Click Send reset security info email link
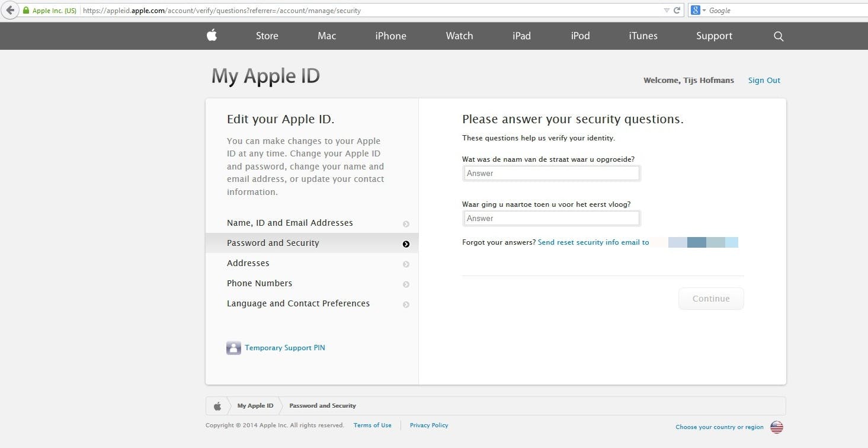 tap(593, 242)
